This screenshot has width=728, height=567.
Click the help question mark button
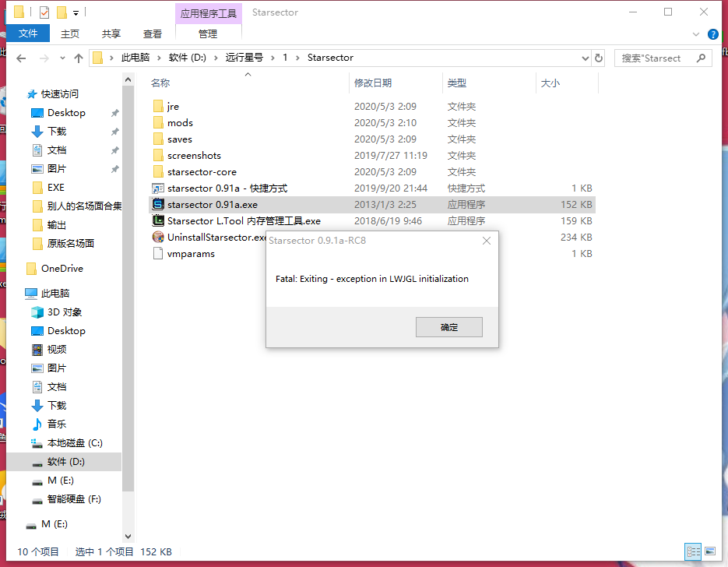tap(714, 33)
